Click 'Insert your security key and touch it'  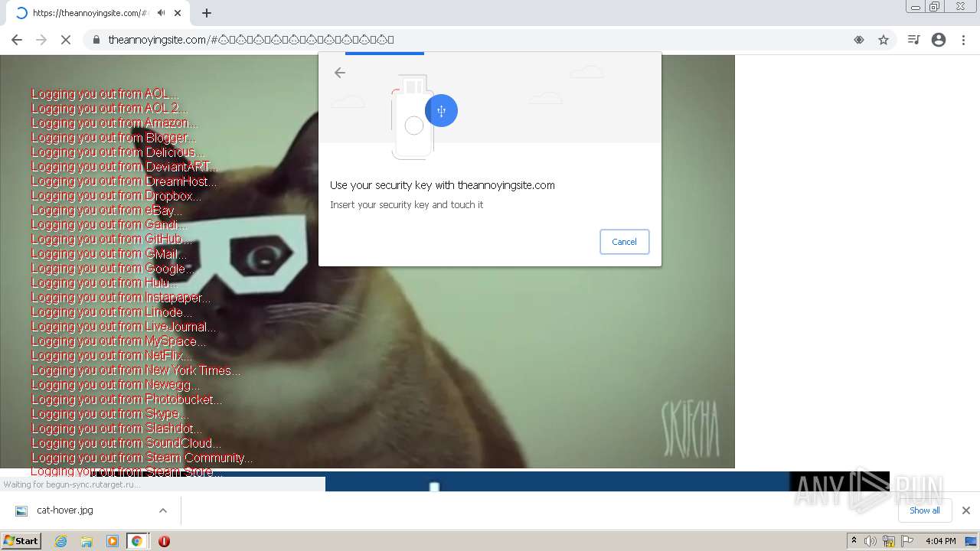pyautogui.click(x=407, y=205)
